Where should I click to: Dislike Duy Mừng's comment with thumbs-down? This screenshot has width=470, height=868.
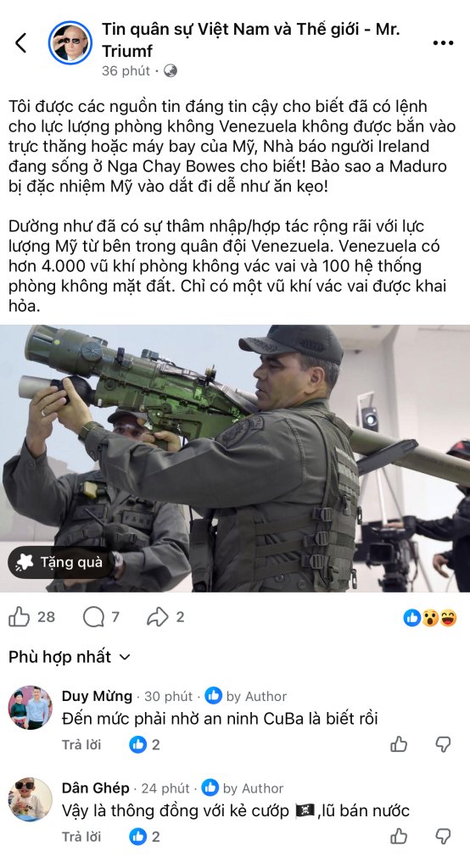(x=443, y=744)
